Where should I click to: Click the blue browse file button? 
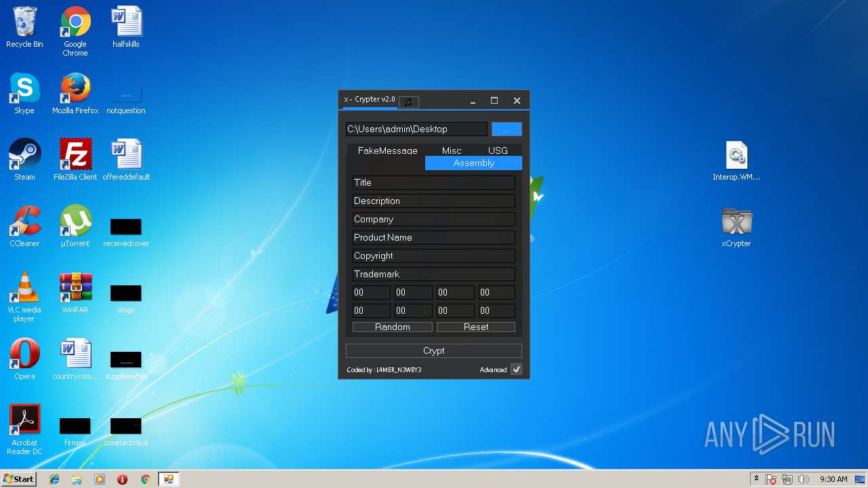507,129
